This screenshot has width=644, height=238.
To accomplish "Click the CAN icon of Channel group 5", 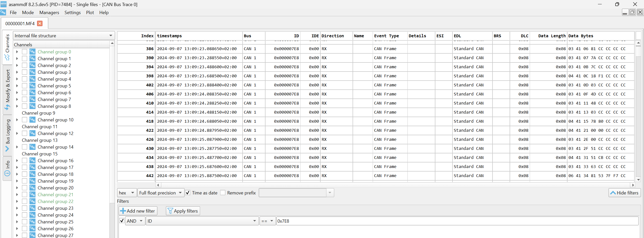I will (32, 86).
